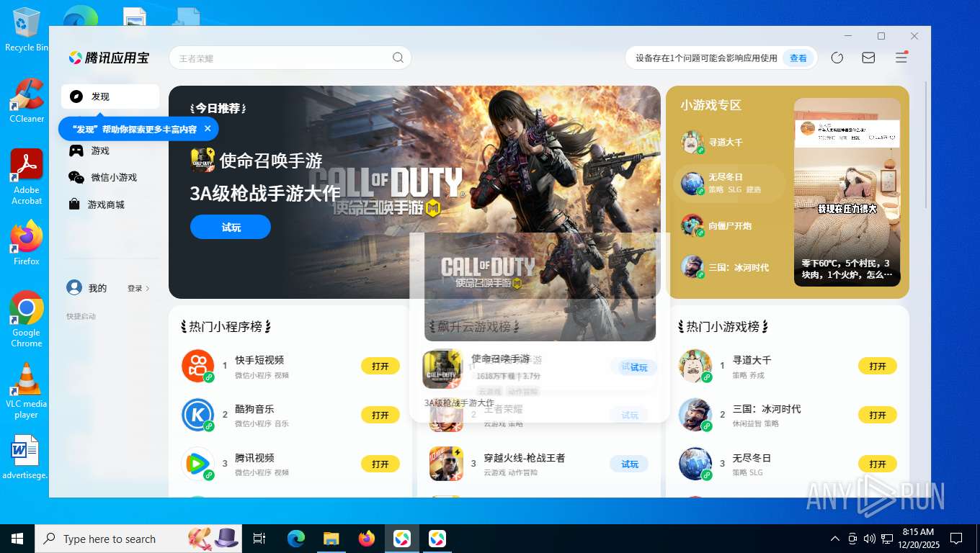Image resolution: width=980 pixels, height=553 pixels.
Task: Click the search magnifier icon
Action: (x=398, y=58)
